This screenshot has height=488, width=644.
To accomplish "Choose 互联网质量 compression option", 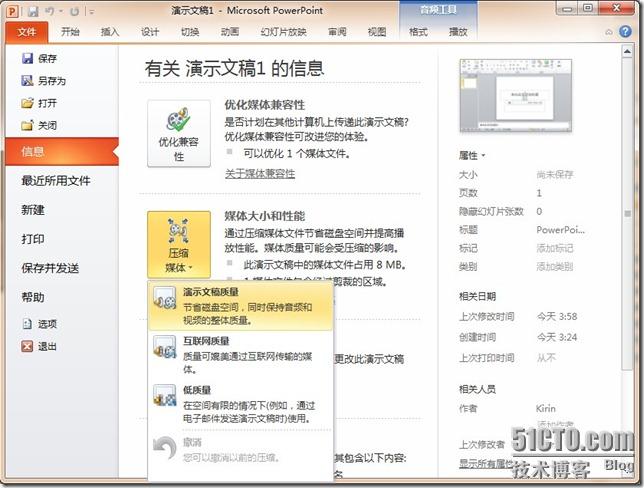I will pos(240,355).
